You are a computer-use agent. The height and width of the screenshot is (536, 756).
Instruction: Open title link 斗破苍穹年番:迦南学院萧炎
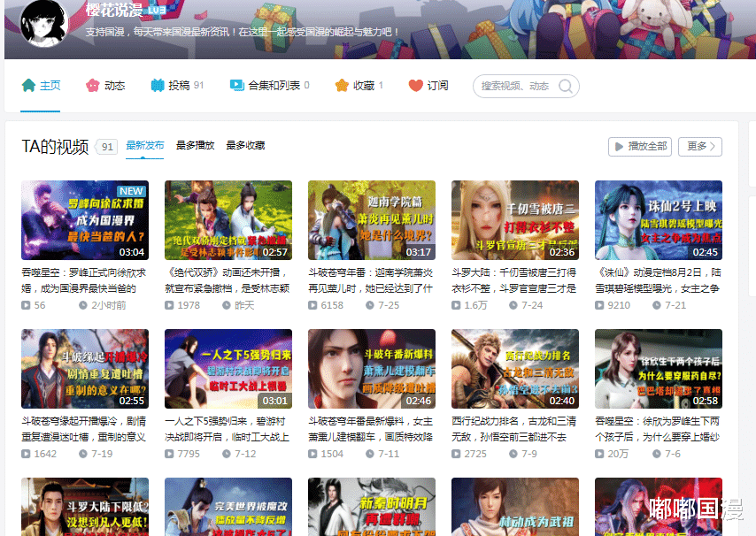click(x=371, y=280)
